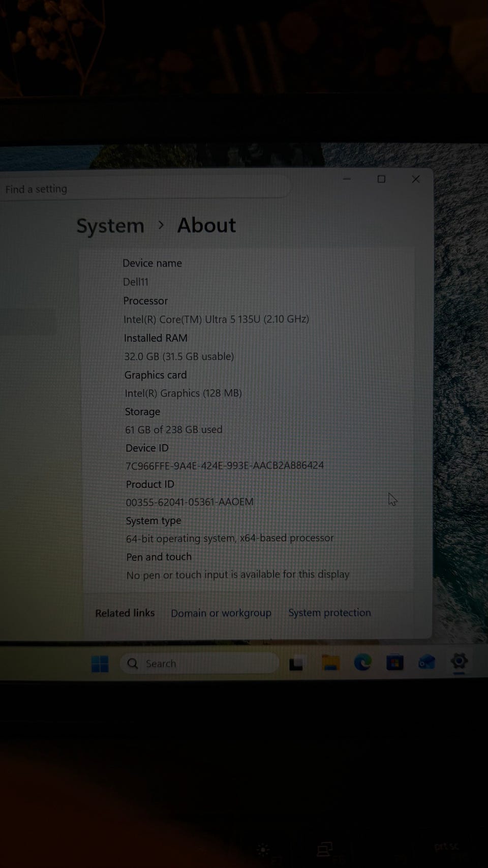
Task: Select processor text Intel(R) Core(TM) Ultra 5 135U
Action: point(192,319)
